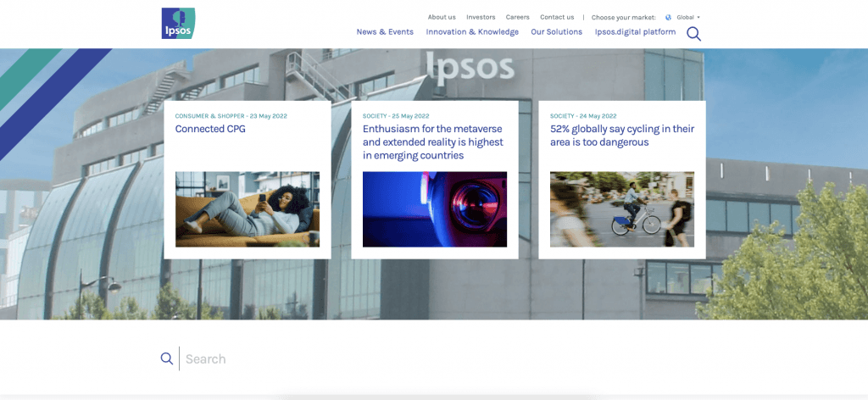This screenshot has width=868, height=400.
Task: Open the News & Events menu
Action: point(385,32)
